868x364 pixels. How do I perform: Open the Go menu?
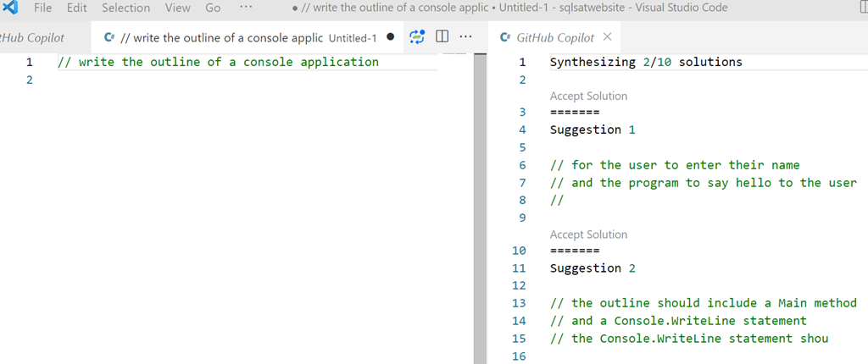[x=213, y=8]
